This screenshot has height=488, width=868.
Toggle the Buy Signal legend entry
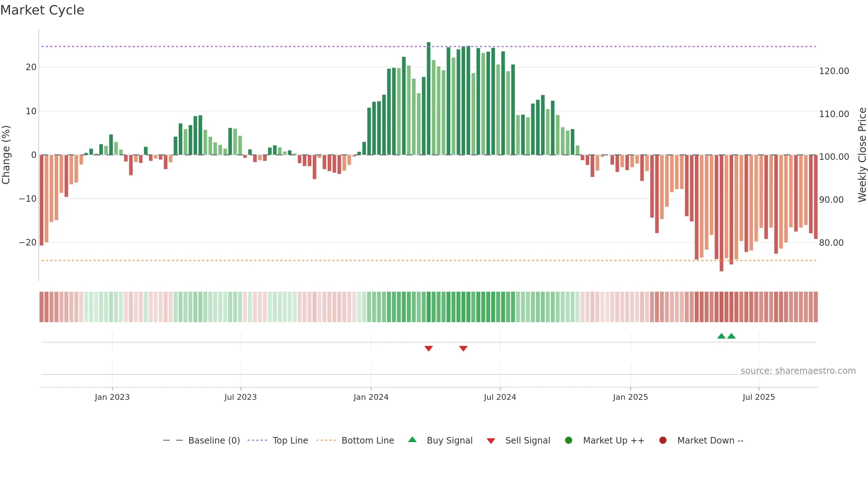[440, 440]
